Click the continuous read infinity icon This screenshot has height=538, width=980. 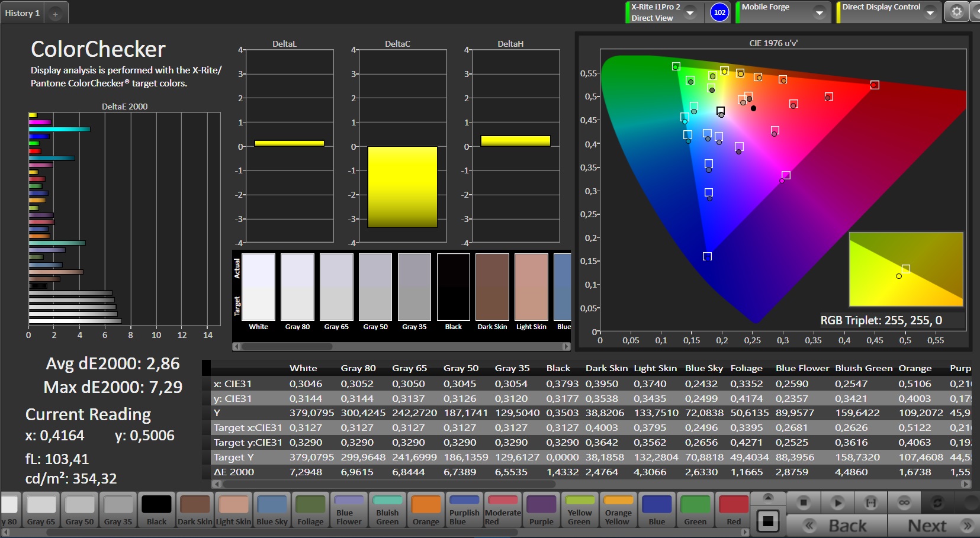click(x=904, y=503)
